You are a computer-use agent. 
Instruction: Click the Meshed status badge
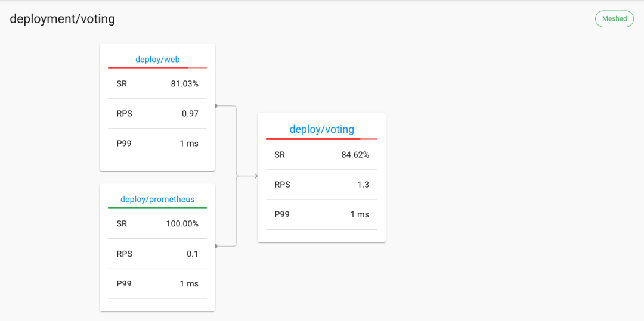(614, 19)
